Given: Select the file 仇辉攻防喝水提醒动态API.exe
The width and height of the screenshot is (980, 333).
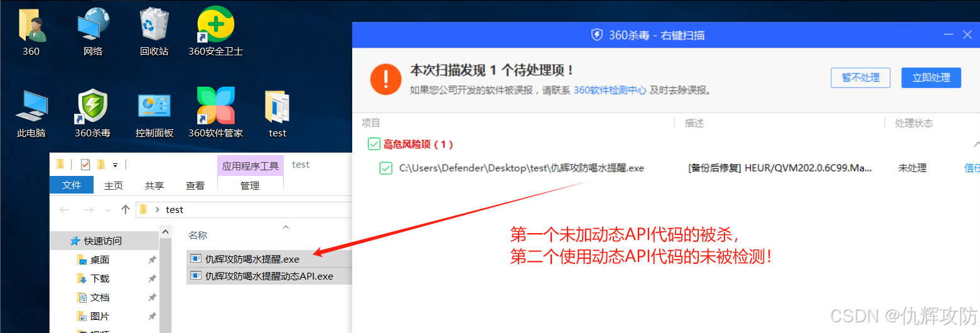Looking at the screenshot, I should 269,276.
